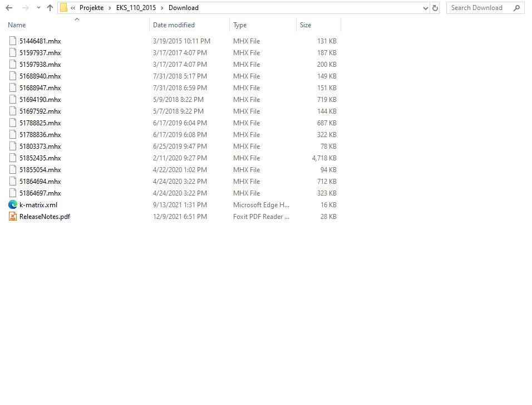Select the file name 51697592.mhx
The image size is (532, 405).
(x=40, y=111)
